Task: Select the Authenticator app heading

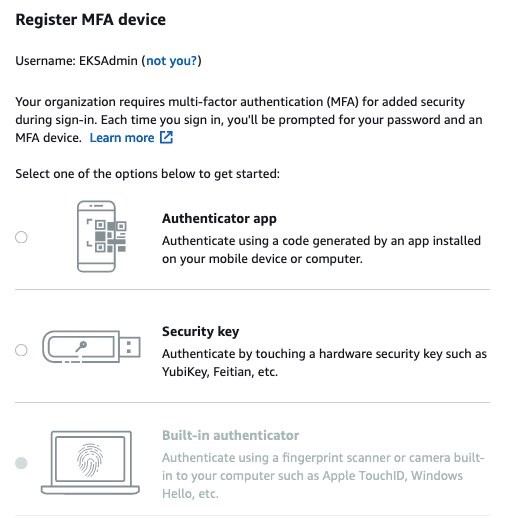Action: point(219,219)
